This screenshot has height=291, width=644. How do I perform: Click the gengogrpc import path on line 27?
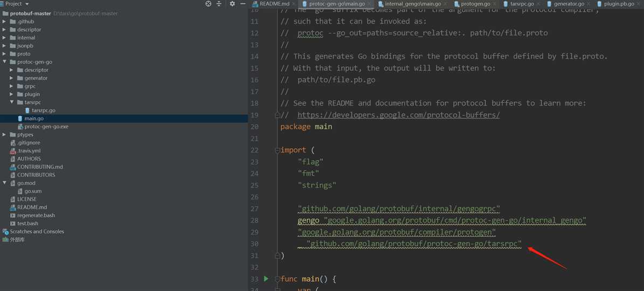(x=399, y=209)
